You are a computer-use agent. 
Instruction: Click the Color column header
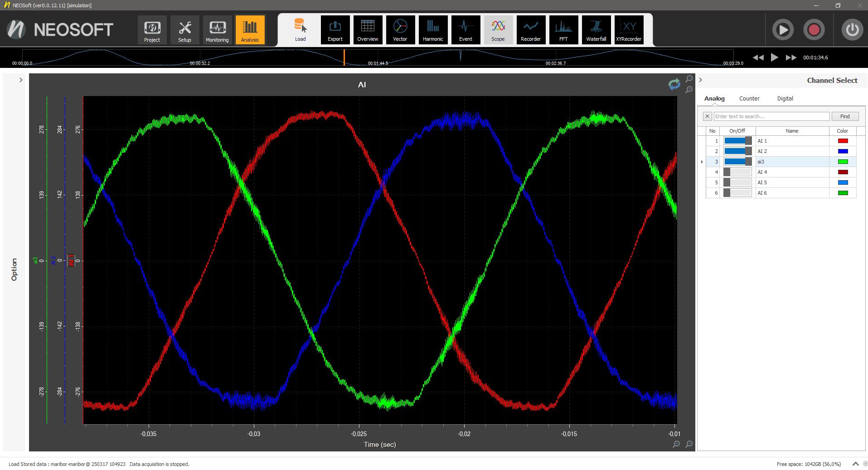pyautogui.click(x=843, y=131)
